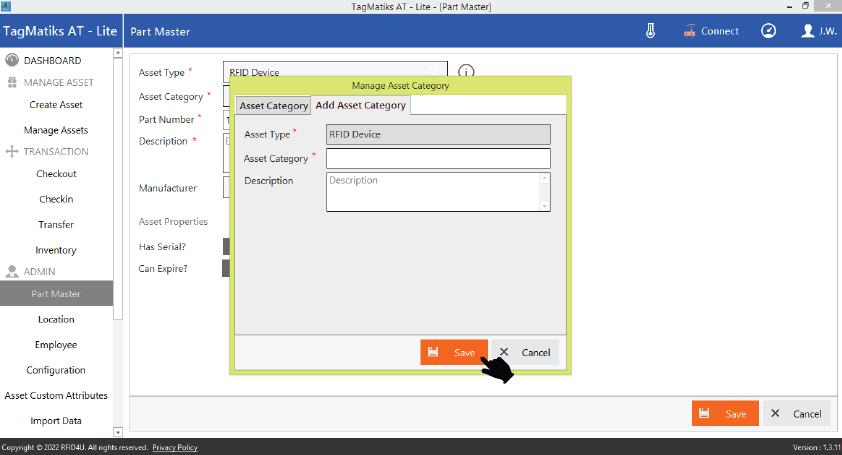Screen dimensions: 842x455
Task: Open the gauge dashboard icon in header
Action: 768,31
